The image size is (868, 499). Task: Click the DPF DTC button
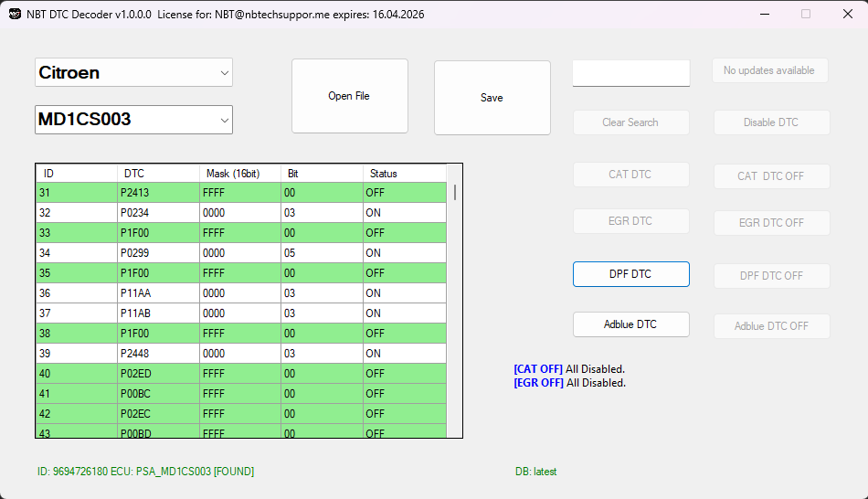point(631,274)
